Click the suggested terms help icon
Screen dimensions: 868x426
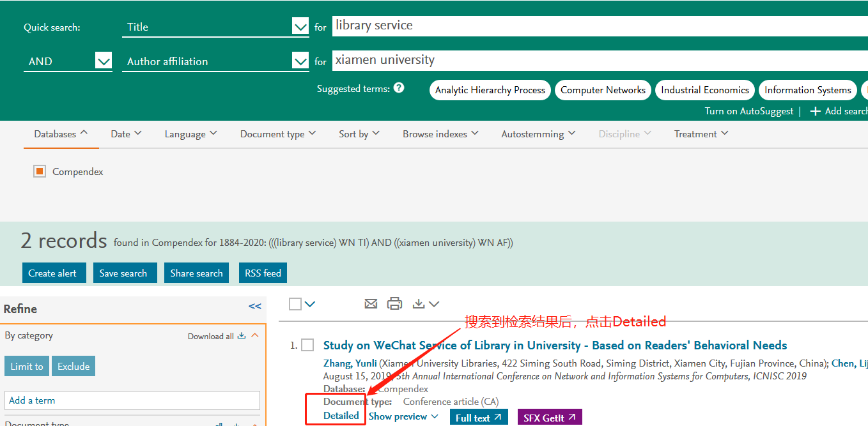[x=399, y=88]
